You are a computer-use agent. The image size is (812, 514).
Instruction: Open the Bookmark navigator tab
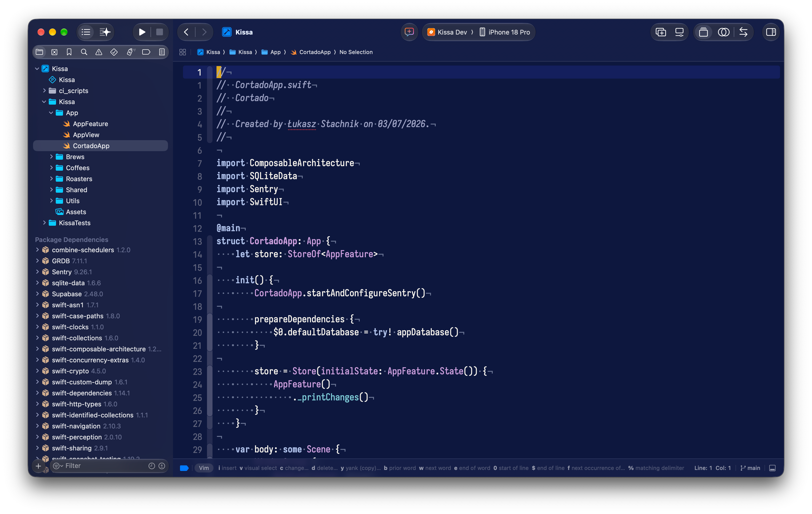coord(69,52)
